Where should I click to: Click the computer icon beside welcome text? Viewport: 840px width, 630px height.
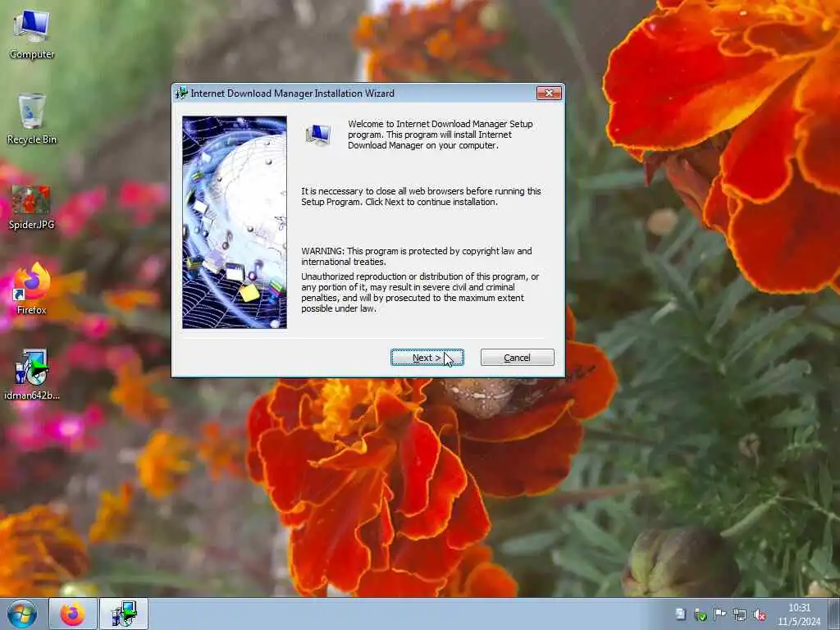[318, 135]
